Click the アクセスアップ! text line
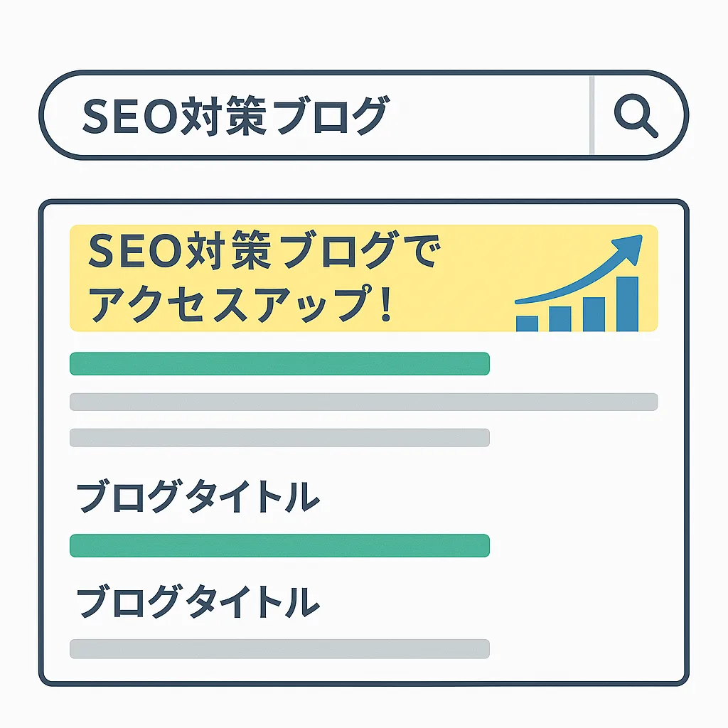This screenshot has width=728, height=728. click(240, 304)
